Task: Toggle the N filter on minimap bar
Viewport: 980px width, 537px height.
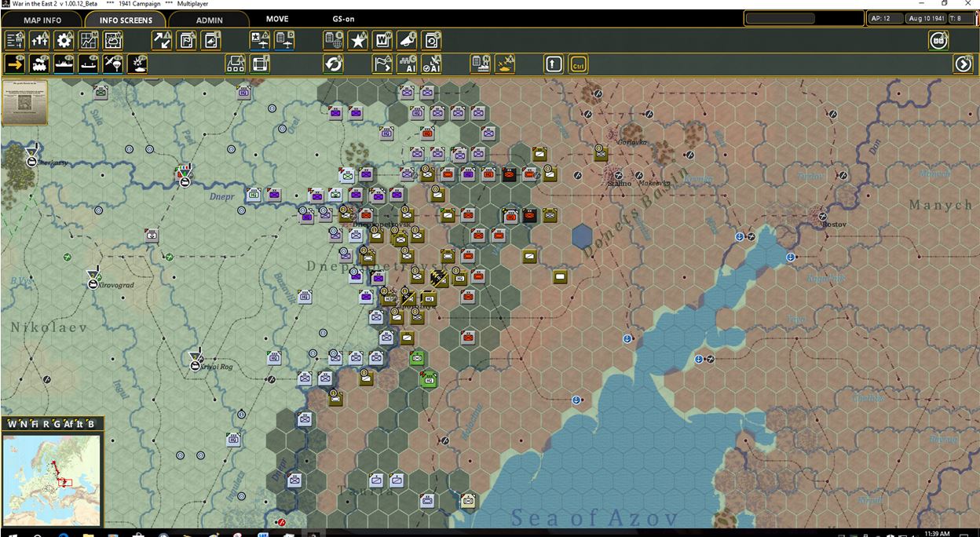Action: [x=24, y=424]
